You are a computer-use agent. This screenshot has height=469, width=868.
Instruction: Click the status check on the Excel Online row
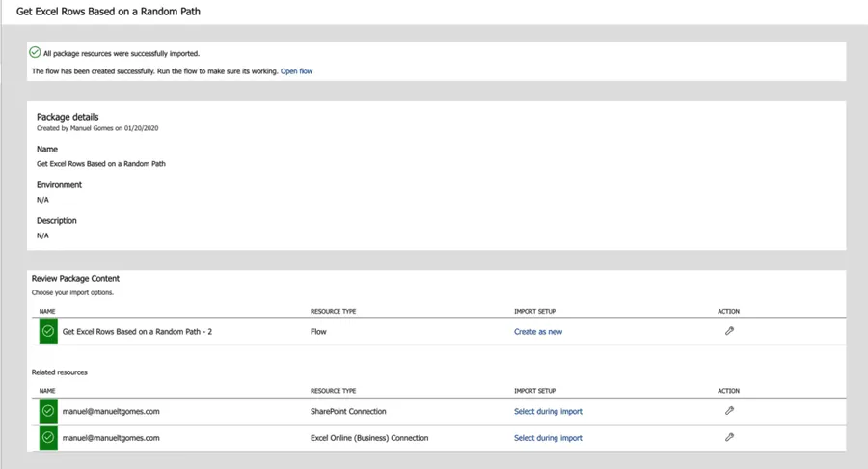[47, 437]
